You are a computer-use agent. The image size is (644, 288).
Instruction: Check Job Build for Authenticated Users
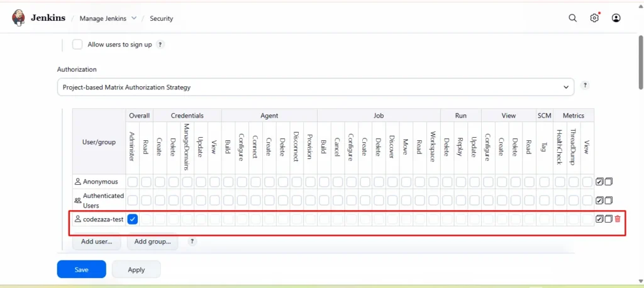[324, 201]
